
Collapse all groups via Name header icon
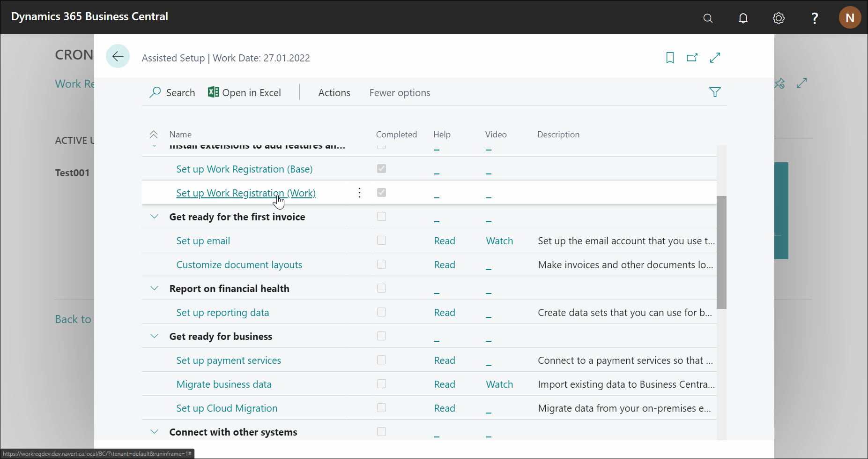[x=154, y=135]
